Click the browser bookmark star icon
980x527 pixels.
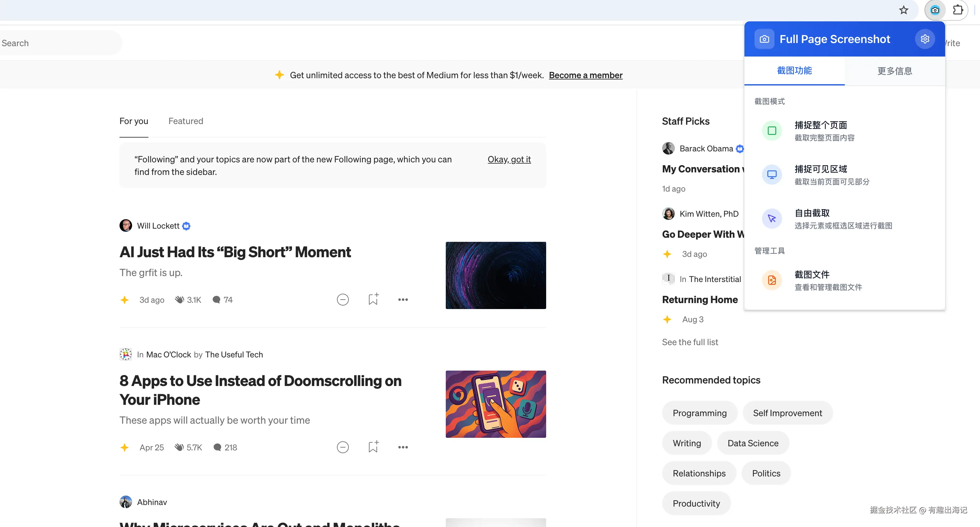[903, 10]
